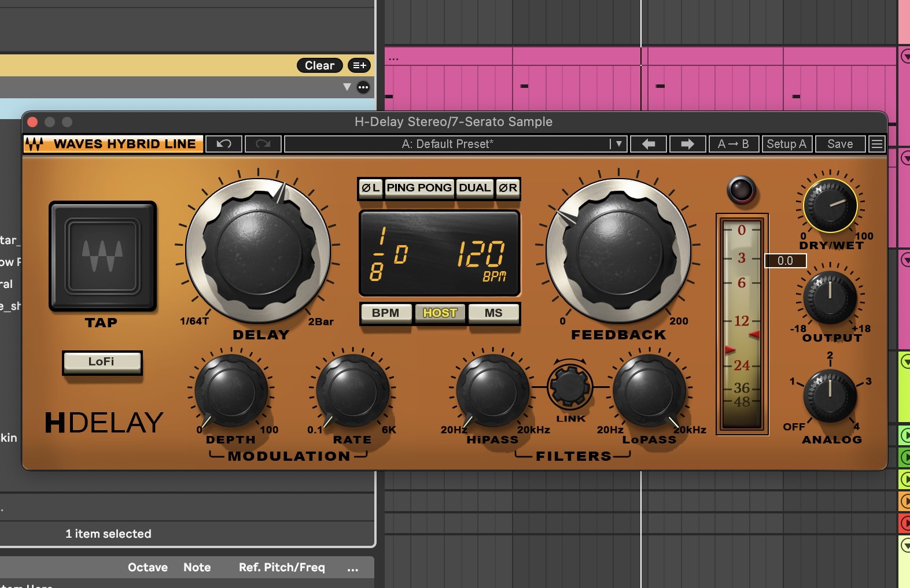Load next preset with right arrow
This screenshot has width=910, height=588.
pos(687,144)
